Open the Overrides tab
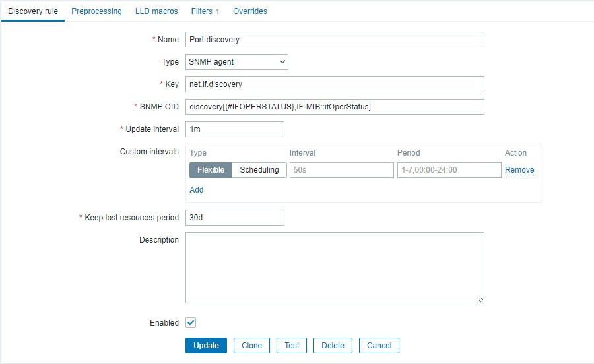Viewport: 594px width, 364px height. click(x=250, y=11)
